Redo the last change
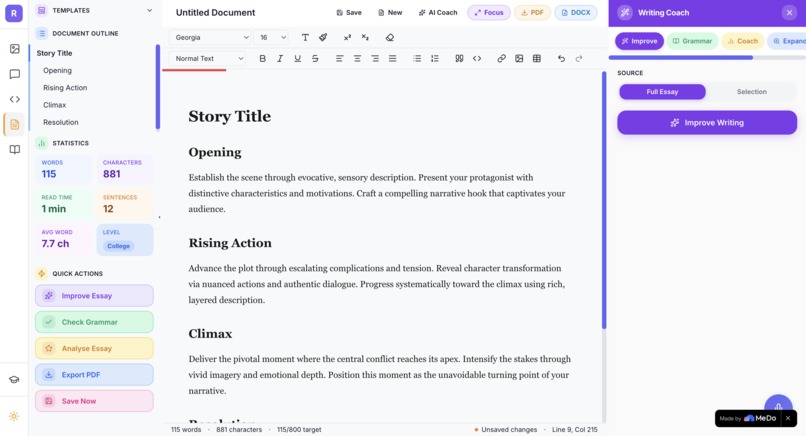The image size is (806, 436). (x=579, y=59)
